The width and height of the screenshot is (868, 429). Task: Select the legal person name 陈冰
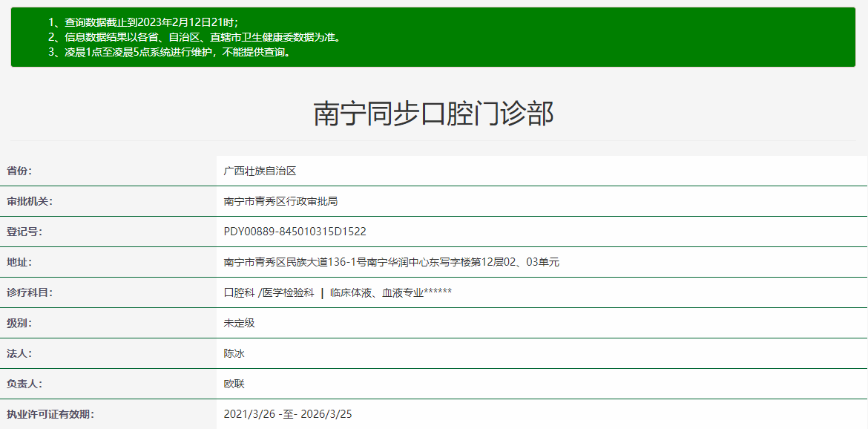[234, 354]
